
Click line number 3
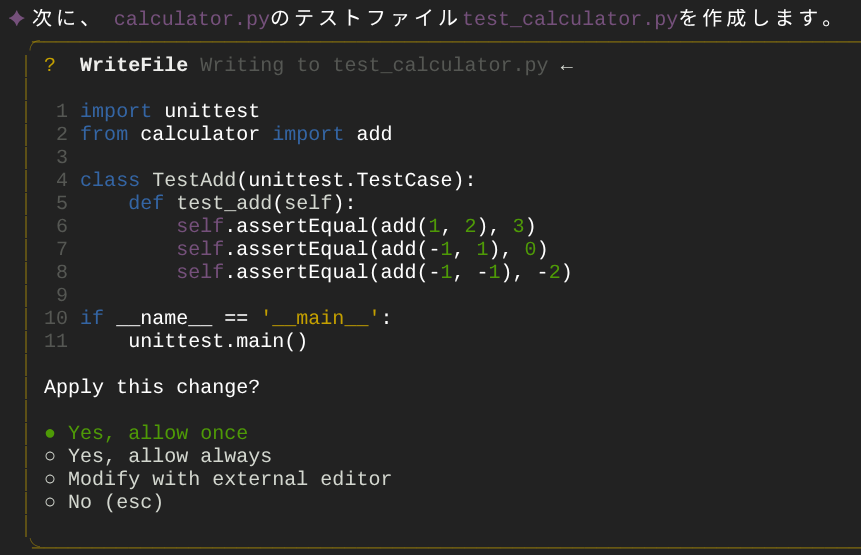(62, 158)
